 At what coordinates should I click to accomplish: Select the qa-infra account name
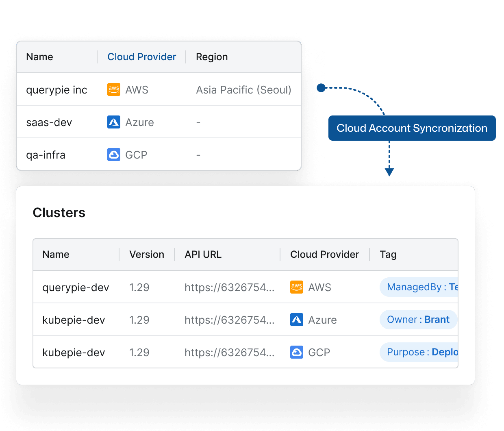[46, 155]
